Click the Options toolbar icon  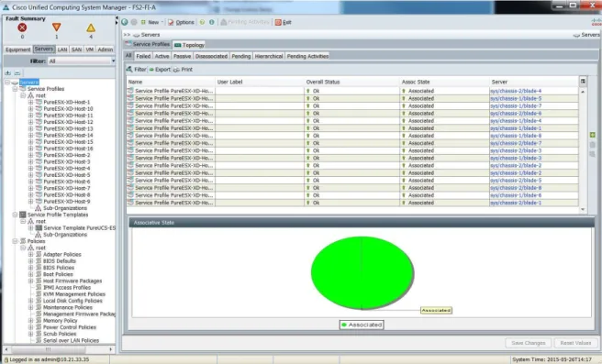click(x=171, y=22)
